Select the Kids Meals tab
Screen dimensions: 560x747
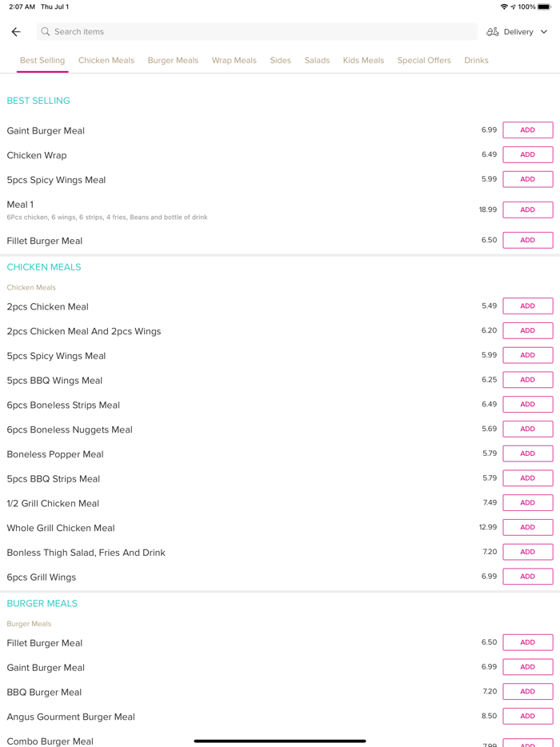[x=363, y=61]
